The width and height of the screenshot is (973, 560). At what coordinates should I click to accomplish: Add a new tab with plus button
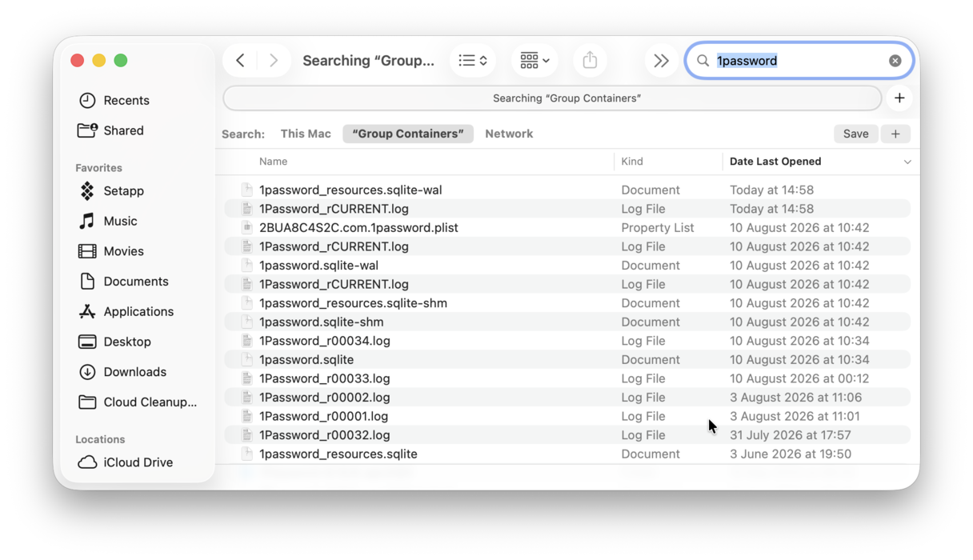(899, 98)
